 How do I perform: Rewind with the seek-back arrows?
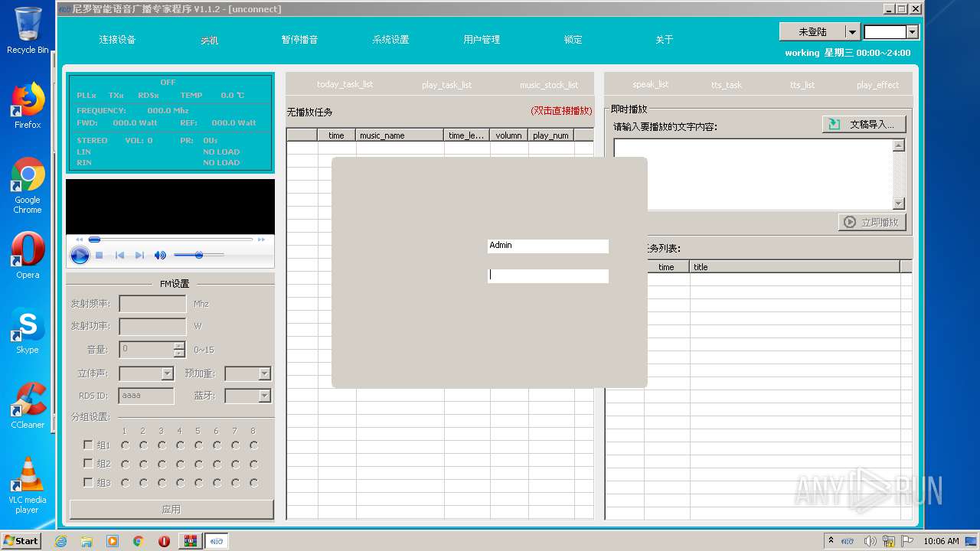point(79,240)
